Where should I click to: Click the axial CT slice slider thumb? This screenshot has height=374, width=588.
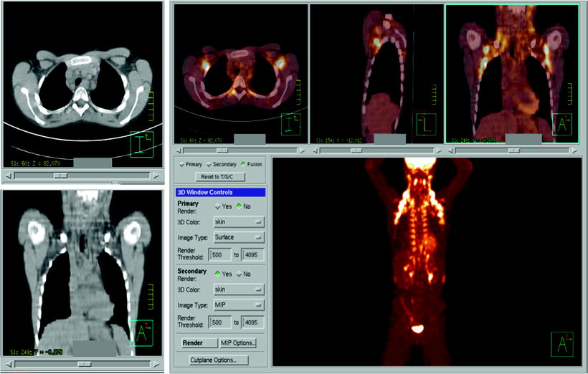60,174
